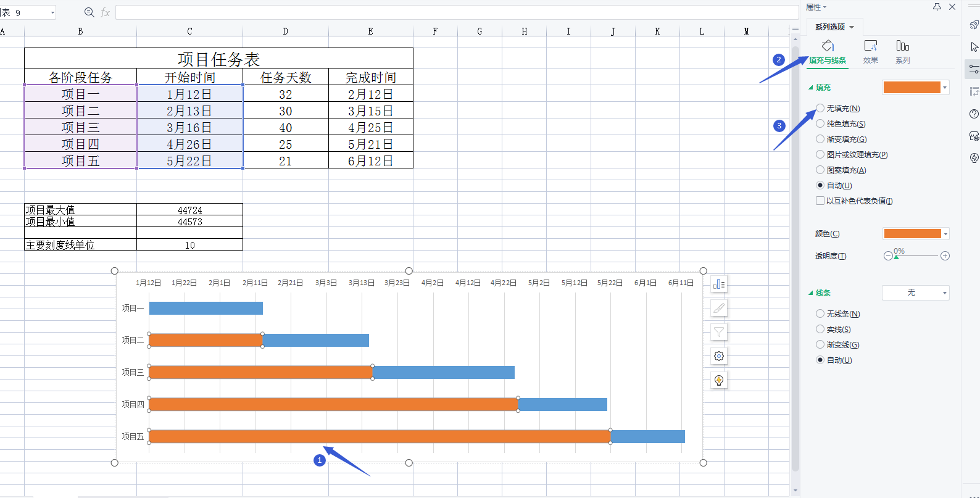The image size is (980, 498).
Task: Click the transparency slider track
Action: 916,255
